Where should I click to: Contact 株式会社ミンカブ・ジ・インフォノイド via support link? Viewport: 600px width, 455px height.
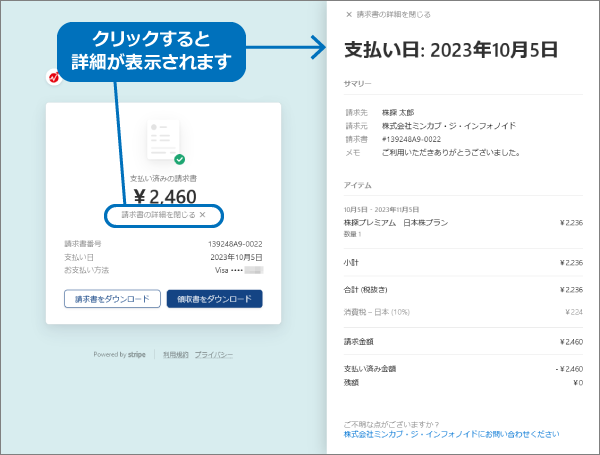tap(451, 434)
